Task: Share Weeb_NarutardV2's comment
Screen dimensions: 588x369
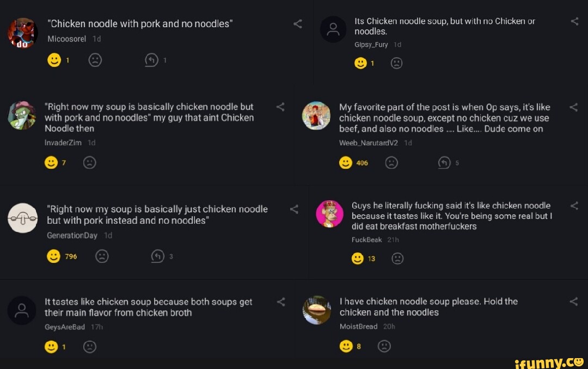Action: coord(574,107)
